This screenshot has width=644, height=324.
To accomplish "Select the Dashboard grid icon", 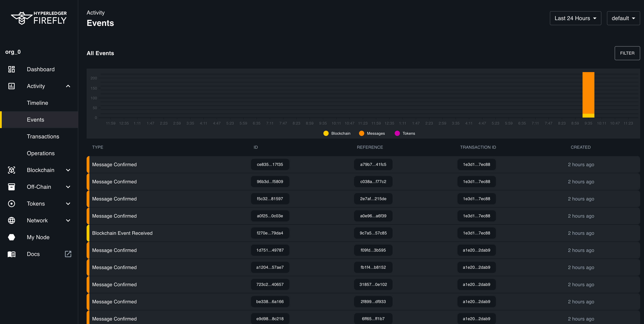I will pyautogui.click(x=11, y=69).
